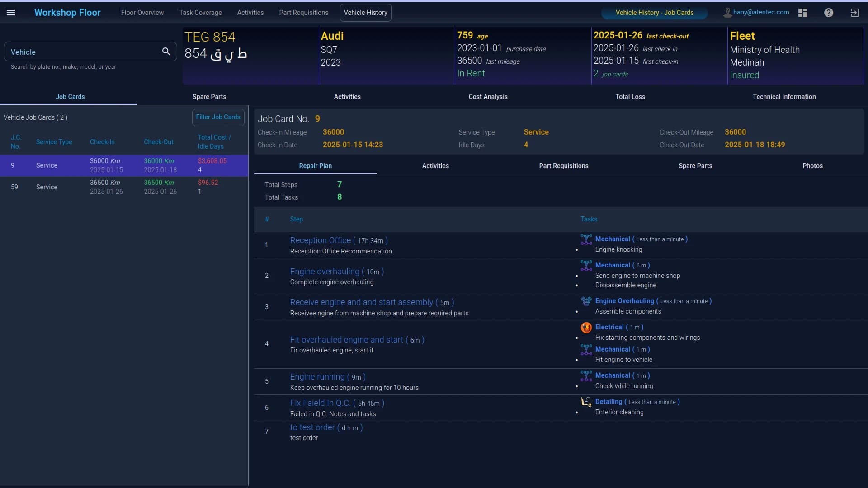Click Engine Overhauling icon for Assemble components
868x488 pixels.
(586, 301)
